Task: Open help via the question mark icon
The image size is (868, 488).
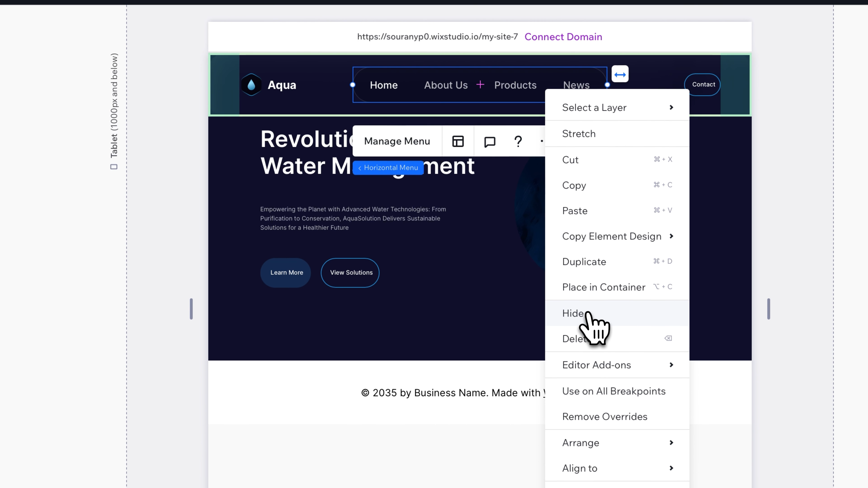Action: 518,141
